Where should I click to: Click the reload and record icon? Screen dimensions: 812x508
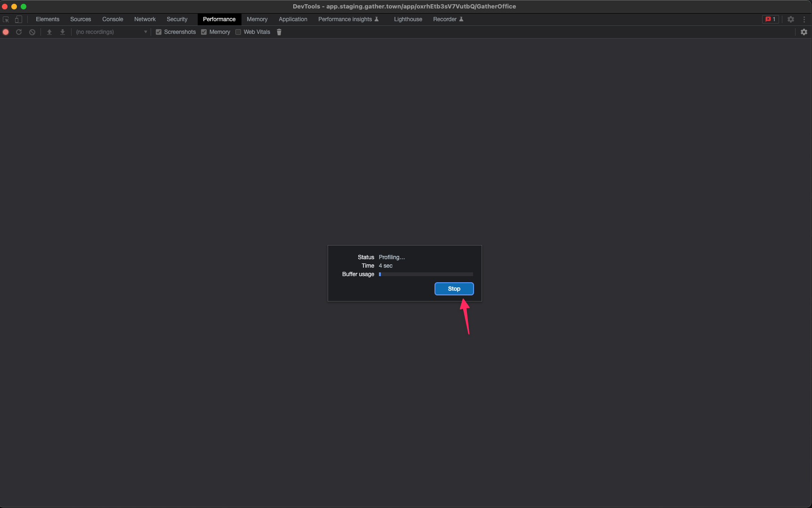tap(19, 32)
